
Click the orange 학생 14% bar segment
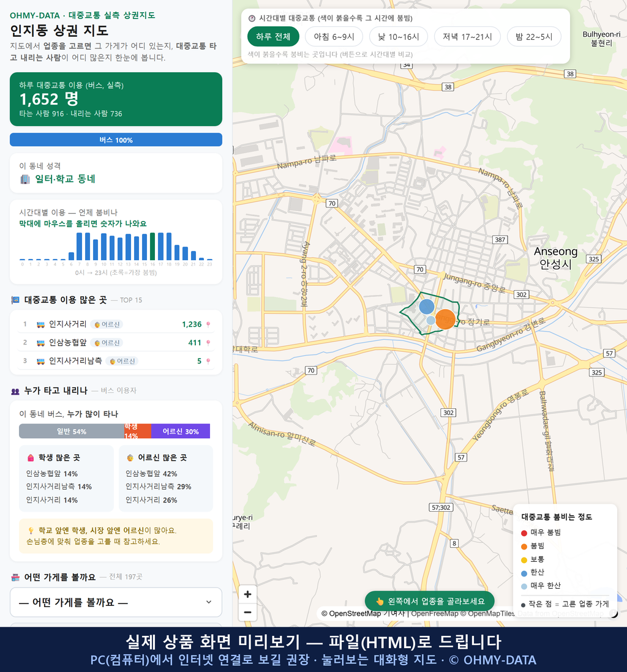click(x=138, y=431)
